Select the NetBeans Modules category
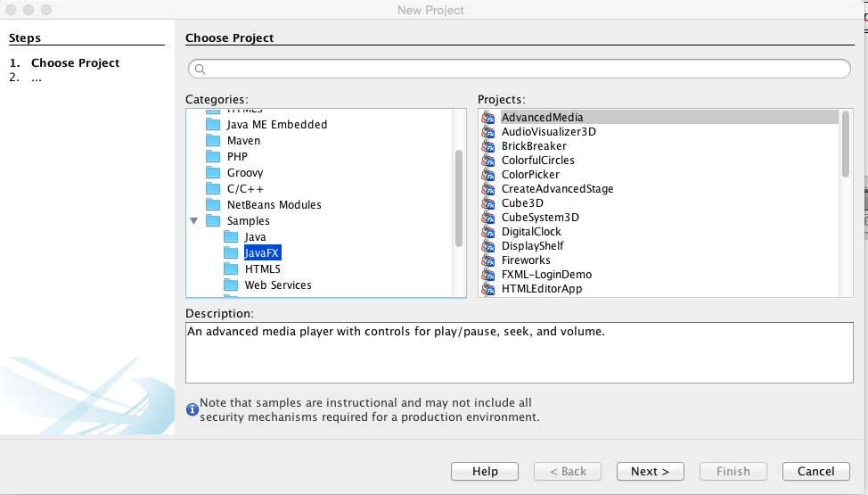This screenshot has width=868, height=495. pos(274,205)
